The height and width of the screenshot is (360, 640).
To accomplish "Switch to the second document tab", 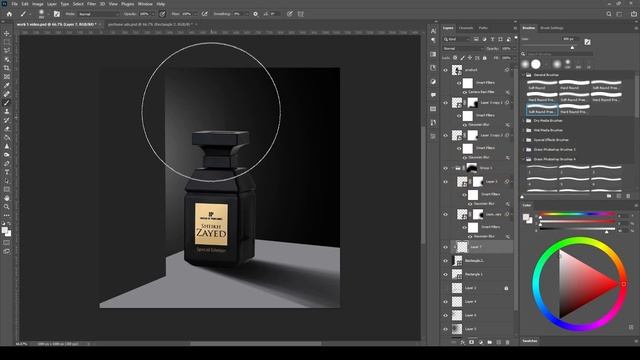I will tap(150, 24).
